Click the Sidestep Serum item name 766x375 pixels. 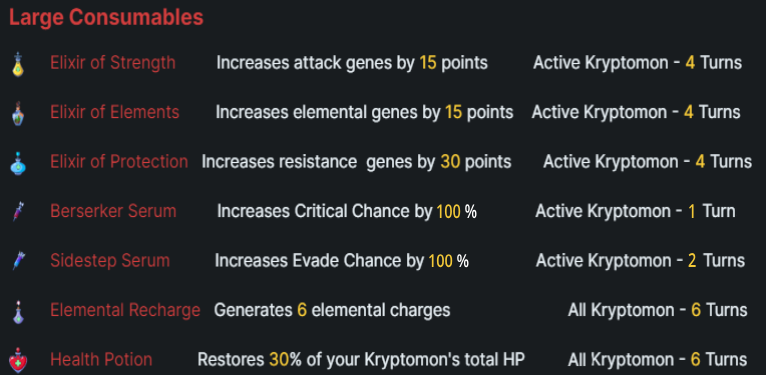coord(110,261)
